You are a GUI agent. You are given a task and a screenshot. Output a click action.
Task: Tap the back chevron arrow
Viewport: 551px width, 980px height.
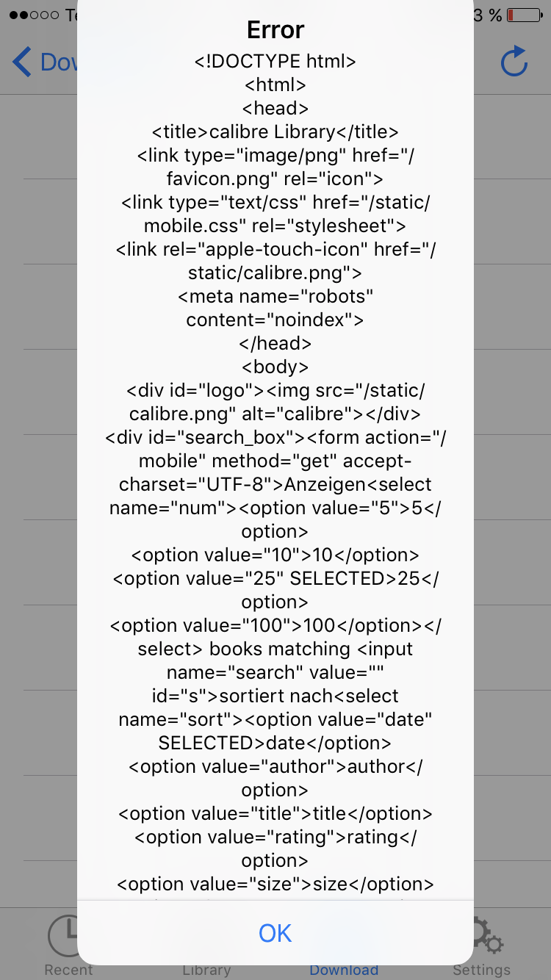(x=22, y=62)
